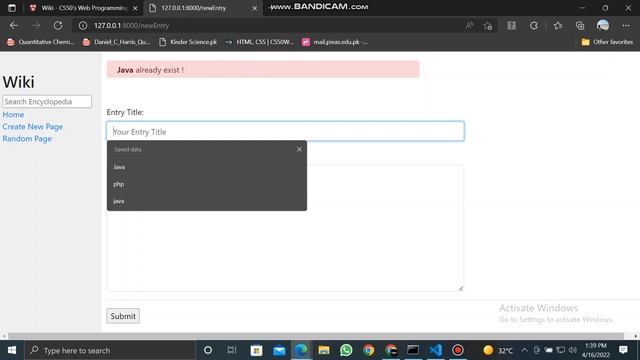This screenshot has height=360, width=640.
Task: Add this page to favorites star icon
Action: point(488,26)
